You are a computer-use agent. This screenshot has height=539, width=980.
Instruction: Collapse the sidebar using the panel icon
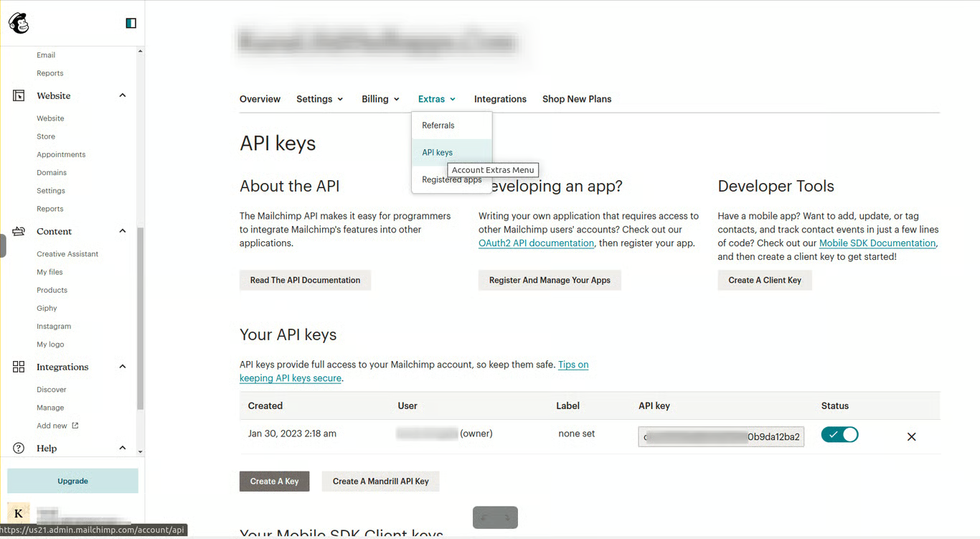(x=131, y=23)
